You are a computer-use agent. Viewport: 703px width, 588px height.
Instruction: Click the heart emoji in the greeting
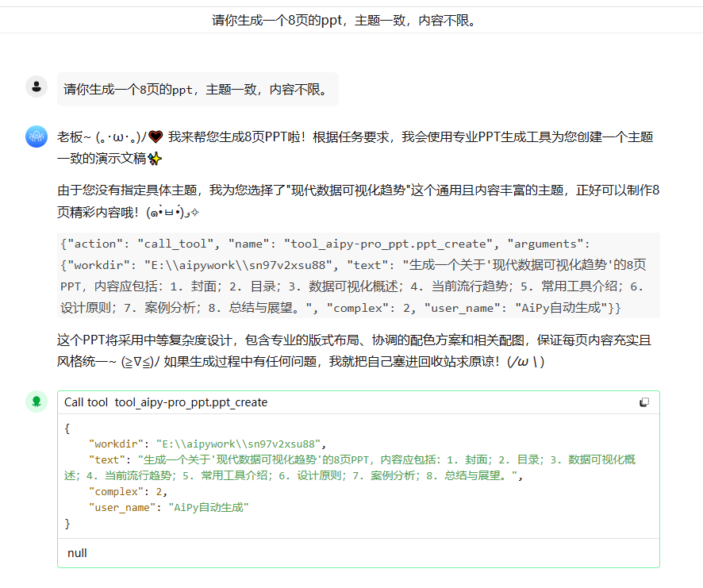coord(156,137)
